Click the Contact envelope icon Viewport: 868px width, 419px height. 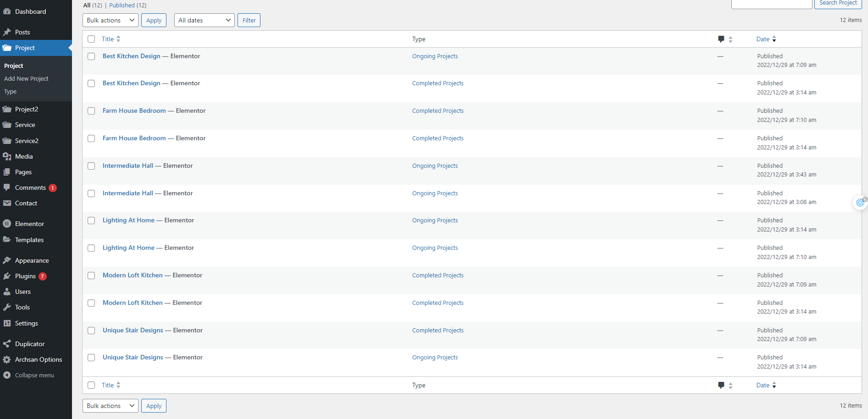pyautogui.click(x=7, y=203)
